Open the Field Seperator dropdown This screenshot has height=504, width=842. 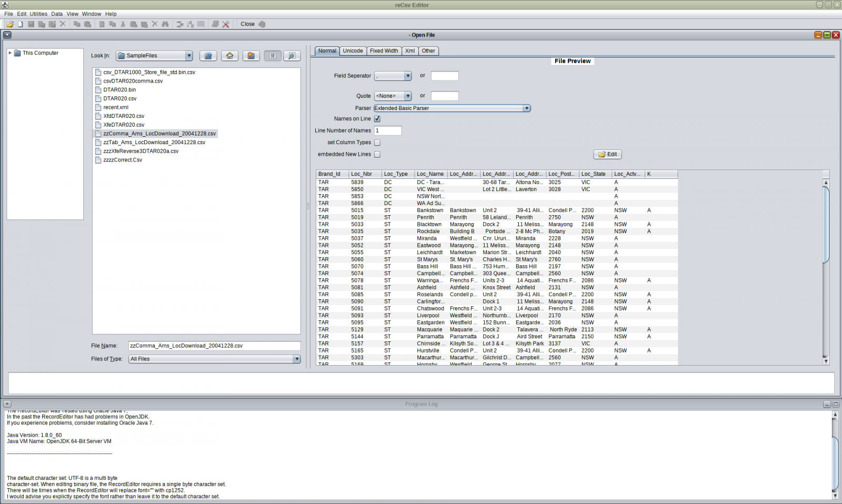coord(407,76)
